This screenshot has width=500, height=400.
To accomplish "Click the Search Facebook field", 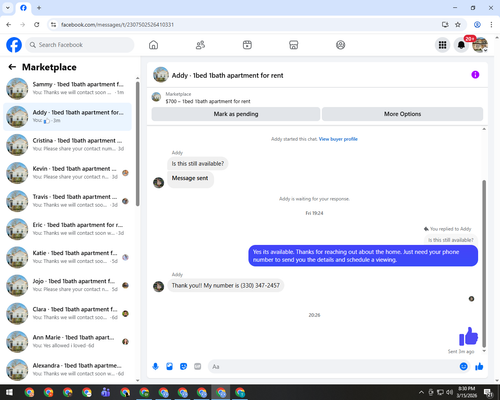I will 80,45.
